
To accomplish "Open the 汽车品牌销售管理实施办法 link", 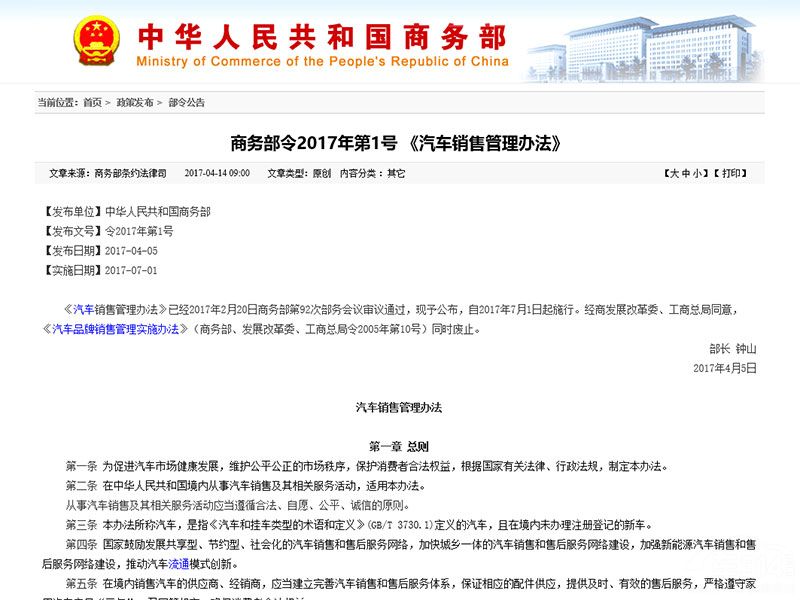I will coord(115,328).
